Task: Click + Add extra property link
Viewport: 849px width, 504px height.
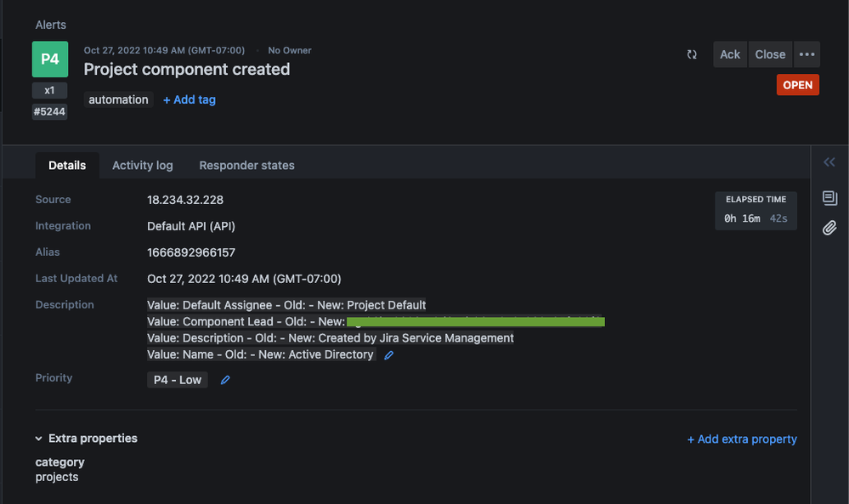Action: pyautogui.click(x=742, y=439)
